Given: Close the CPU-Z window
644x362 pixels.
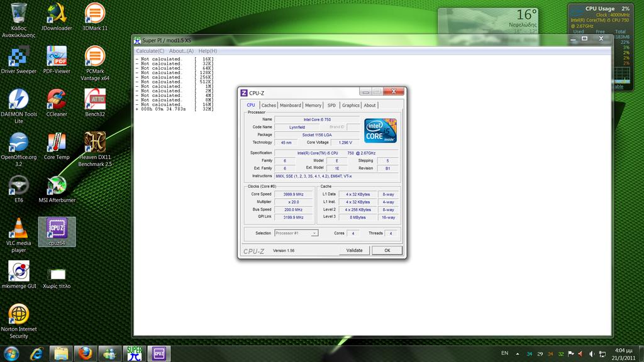Looking at the screenshot, I should point(394,91).
